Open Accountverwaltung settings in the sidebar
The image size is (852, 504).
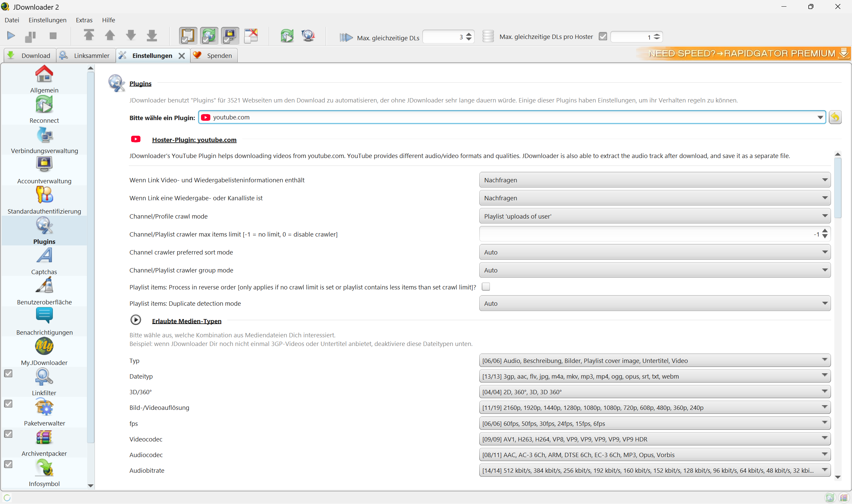coord(44,170)
